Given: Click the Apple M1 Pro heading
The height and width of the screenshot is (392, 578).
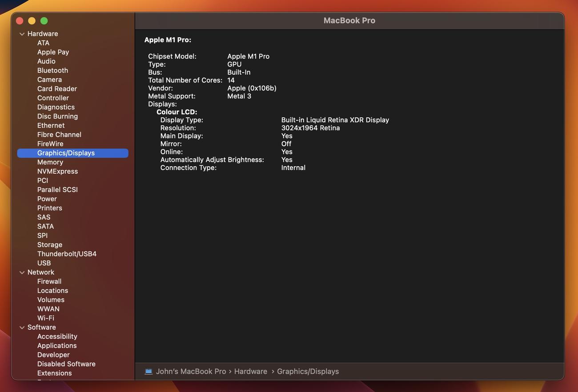Looking at the screenshot, I should 168,40.
